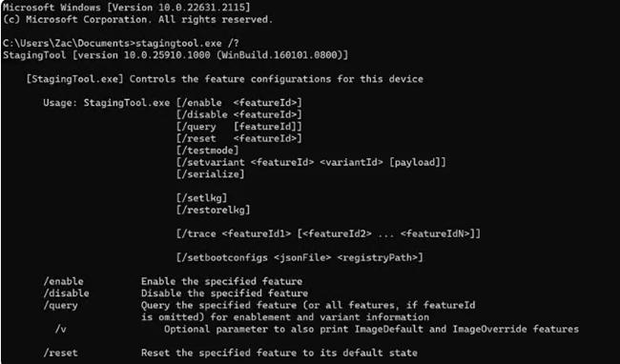Click the /v optional parameter line

317,329
